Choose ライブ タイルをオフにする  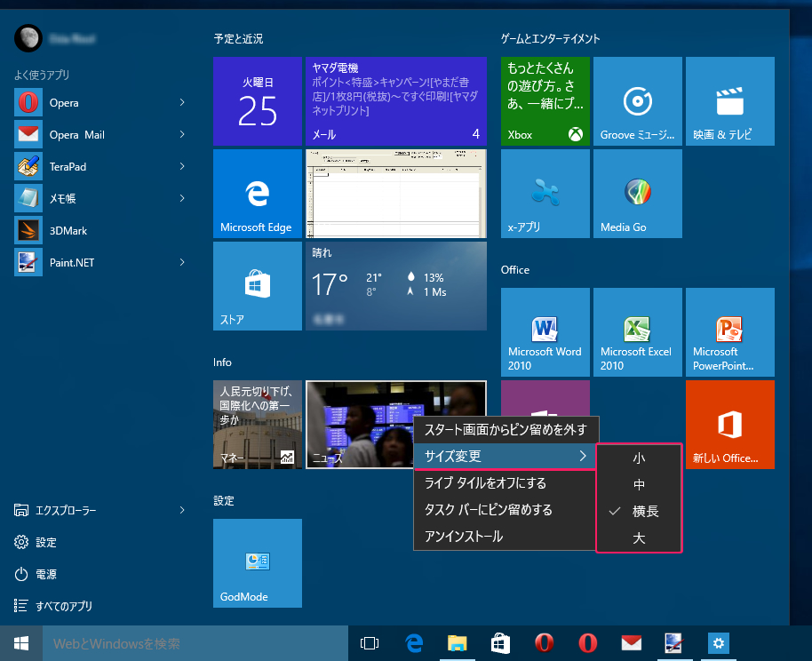(505, 482)
